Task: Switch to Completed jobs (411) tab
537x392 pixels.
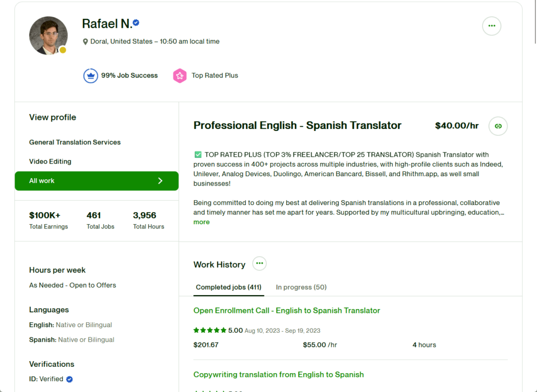Action: point(229,287)
